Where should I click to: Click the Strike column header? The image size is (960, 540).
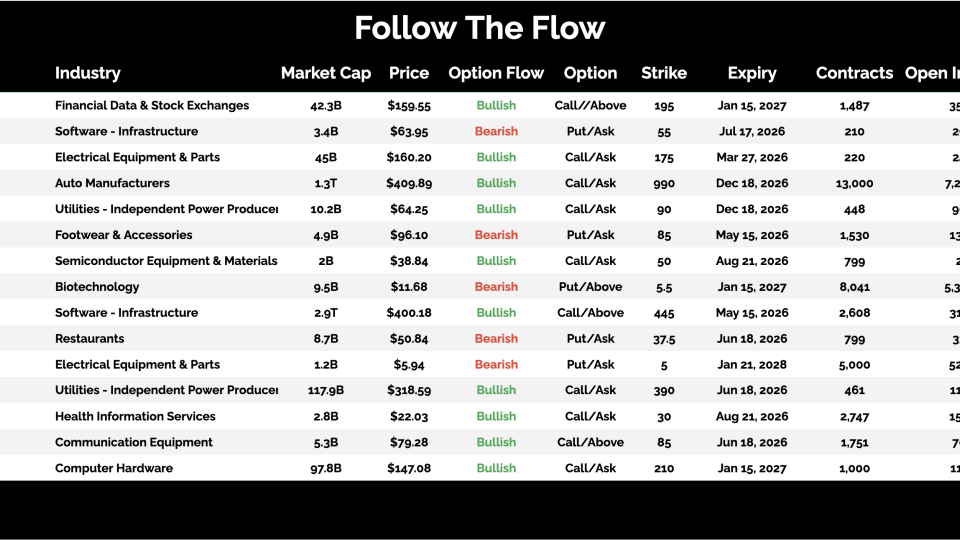[664, 73]
